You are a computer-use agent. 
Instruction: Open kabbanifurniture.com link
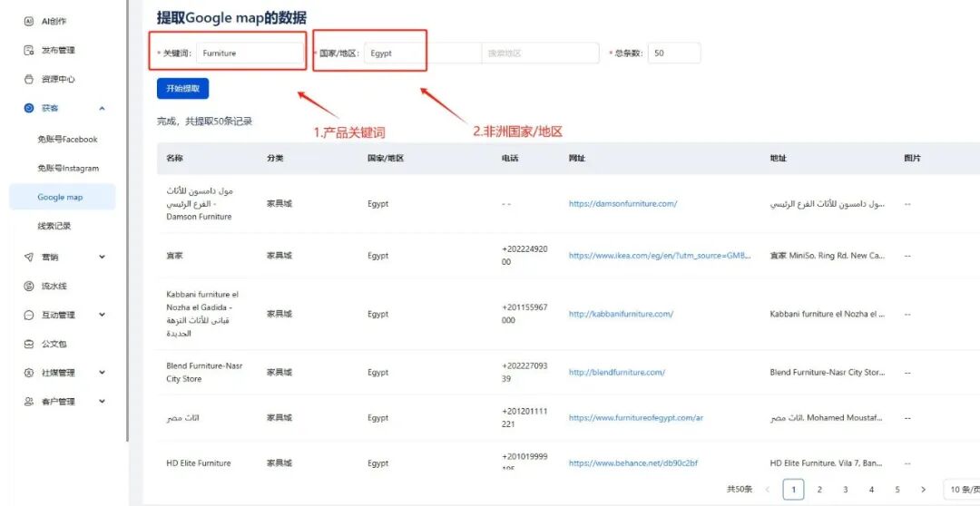(621, 315)
